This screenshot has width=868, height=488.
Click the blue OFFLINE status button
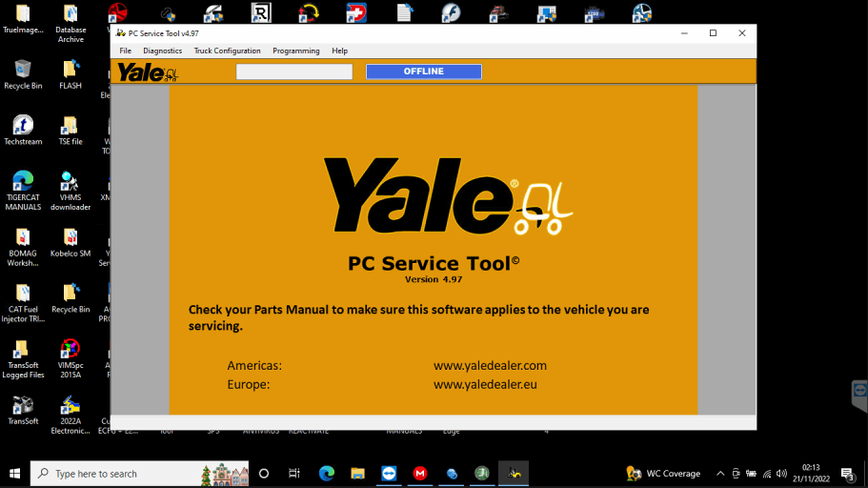click(x=423, y=71)
